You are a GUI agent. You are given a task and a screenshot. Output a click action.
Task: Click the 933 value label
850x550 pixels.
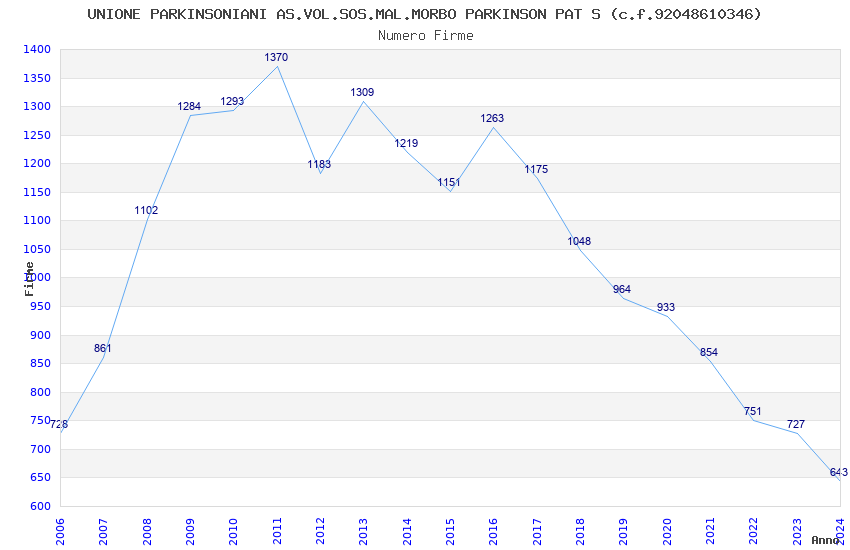pos(666,307)
